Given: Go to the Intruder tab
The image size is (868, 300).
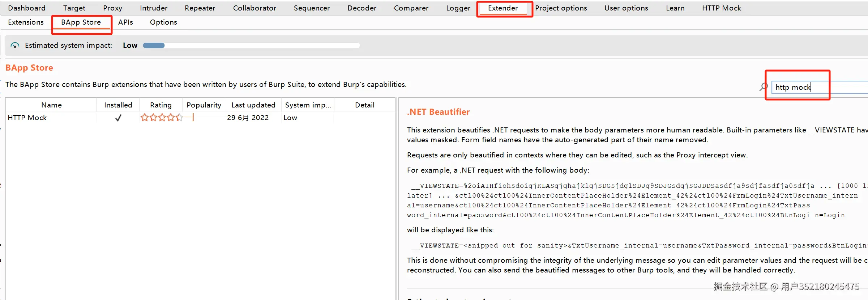Looking at the screenshot, I should [x=154, y=8].
